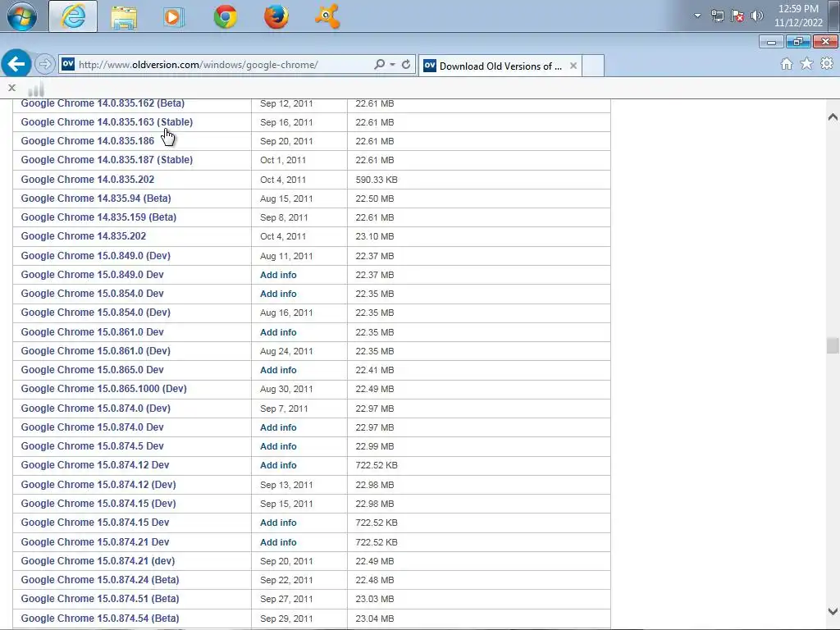Open Google Chrome 14.0.835.187 (Stable) link
This screenshot has height=630, width=840.
[107, 160]
